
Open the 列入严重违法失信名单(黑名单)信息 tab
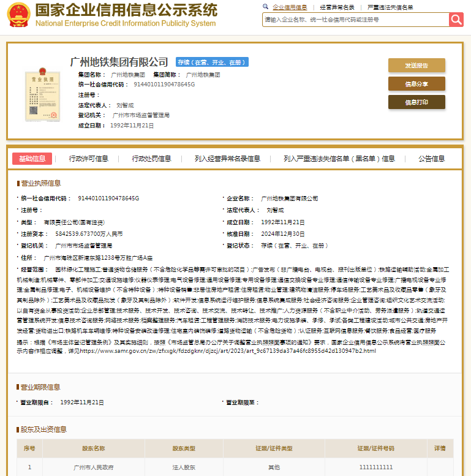[x=339, y=159]
